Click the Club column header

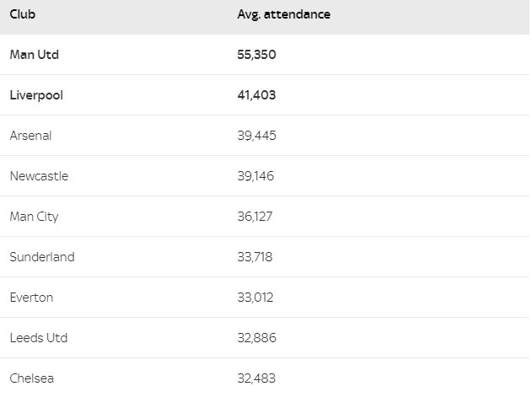23,14
